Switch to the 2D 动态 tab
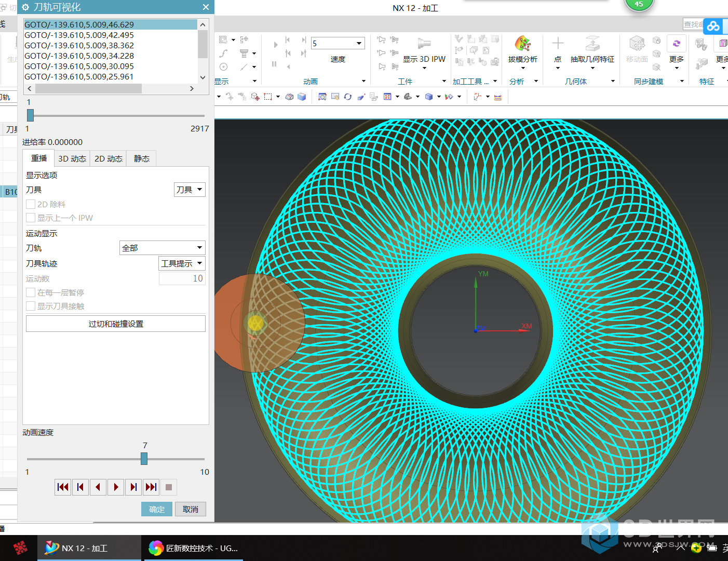This screenshot has height=561, width=728. (x=109, y=159)
